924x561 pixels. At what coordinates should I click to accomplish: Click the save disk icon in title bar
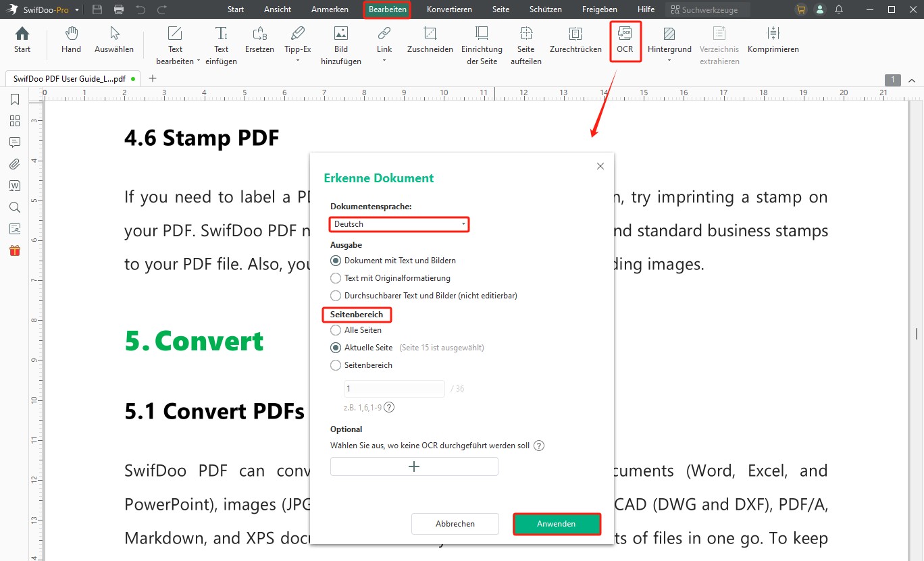tap(97, 9)
